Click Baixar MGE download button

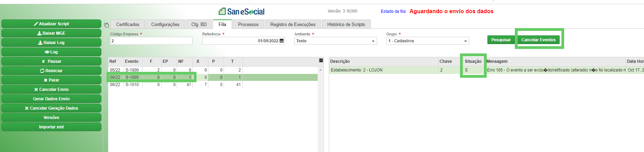tap(51, 33)
